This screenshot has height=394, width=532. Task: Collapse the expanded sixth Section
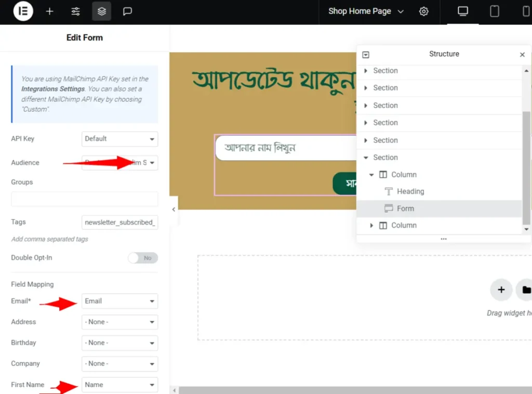365,157
